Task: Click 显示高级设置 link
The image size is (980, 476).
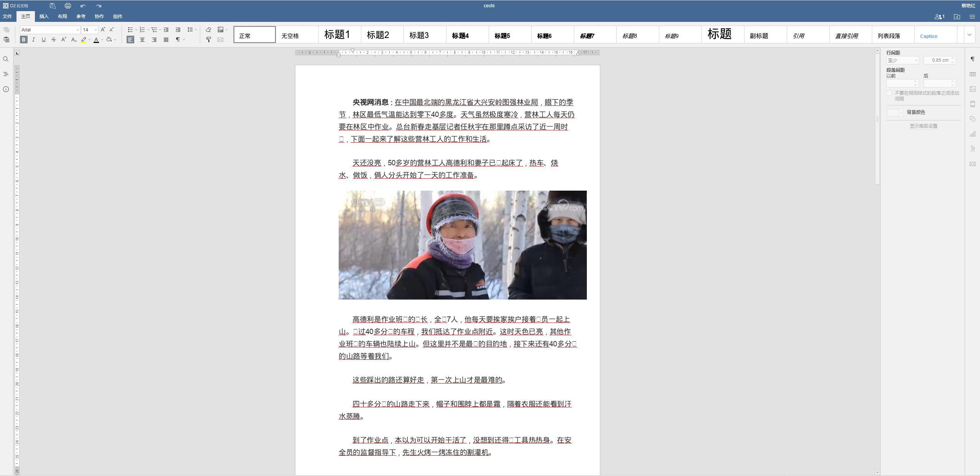Action: 923,126
